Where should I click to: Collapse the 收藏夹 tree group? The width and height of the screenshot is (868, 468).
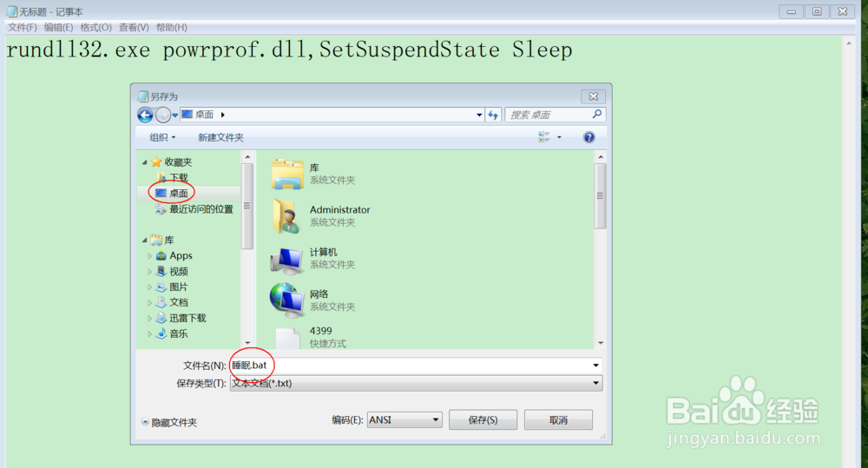[144, 162]
